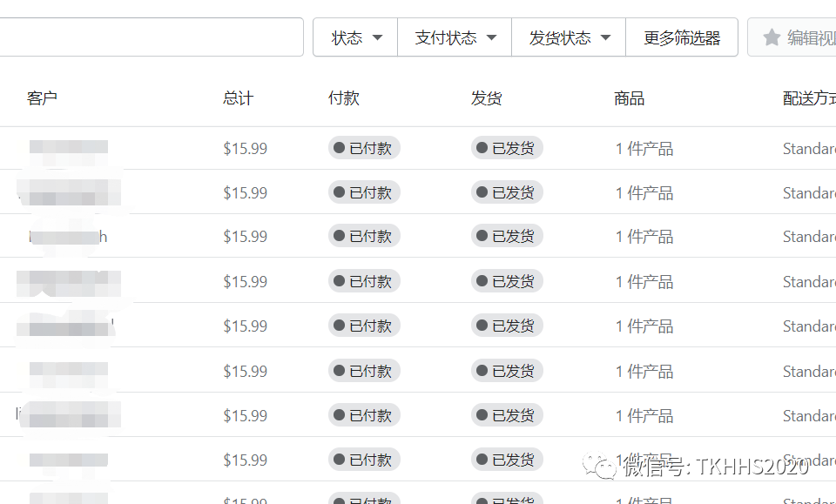Click the 已发货 badge in the topmost order row
This screenshot has width=836, height=504.
point(507,148)
